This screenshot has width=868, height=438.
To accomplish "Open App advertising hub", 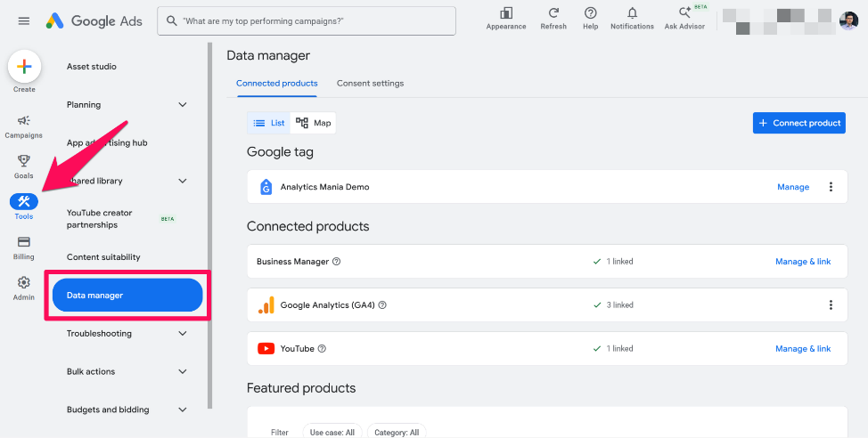I will pyautogui.click(x=107, y=142).
